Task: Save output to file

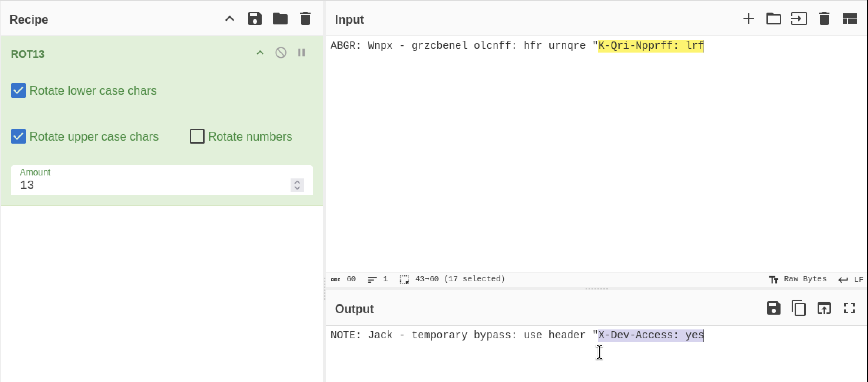Action: 773,308
